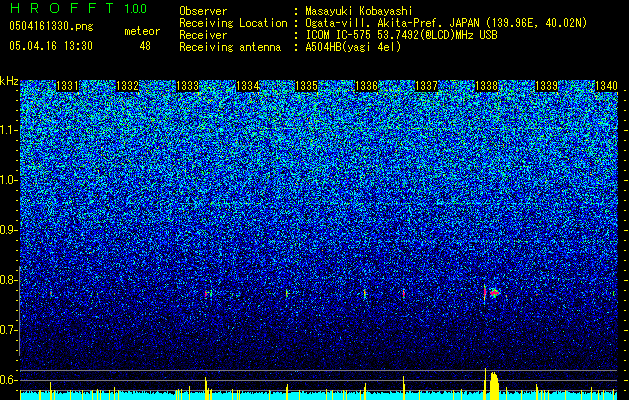Click the 1332 time marker
This screenshot has width=629, height=400.
pyautogui.click(x=127, y=86)
